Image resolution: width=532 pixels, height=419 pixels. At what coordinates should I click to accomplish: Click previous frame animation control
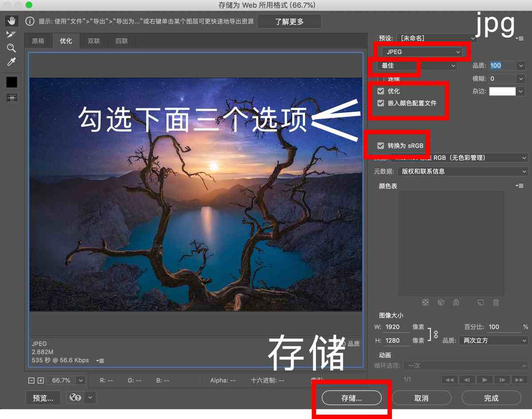pos(467,380)
